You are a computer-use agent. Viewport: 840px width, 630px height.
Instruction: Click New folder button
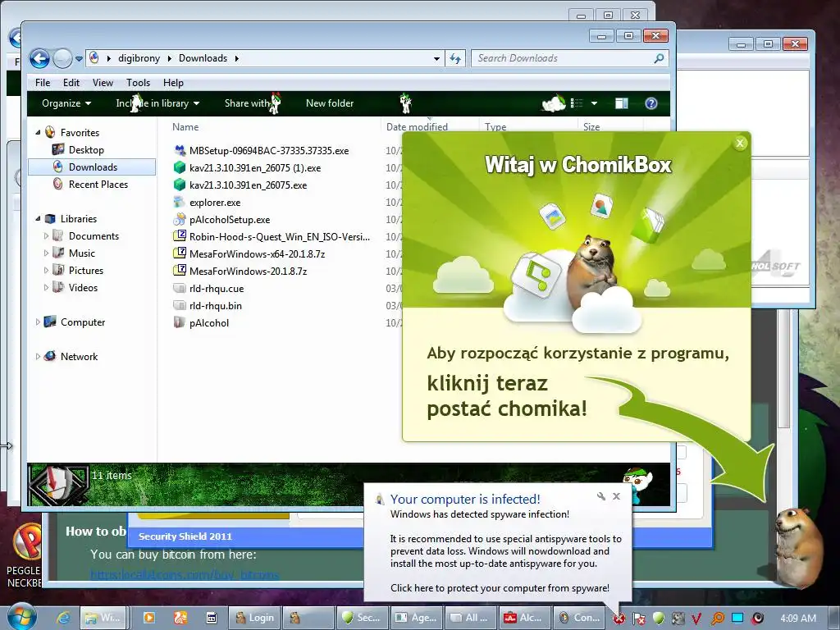(x=330, y=103)
